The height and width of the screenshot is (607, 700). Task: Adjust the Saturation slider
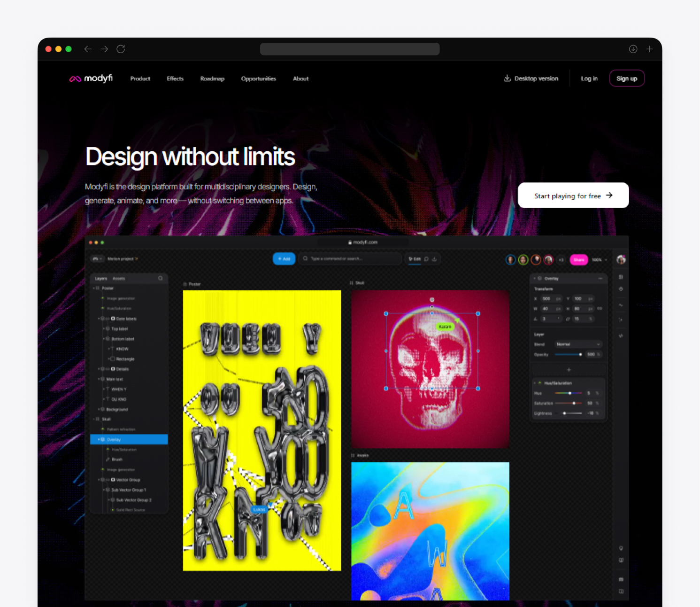(569, 403)
